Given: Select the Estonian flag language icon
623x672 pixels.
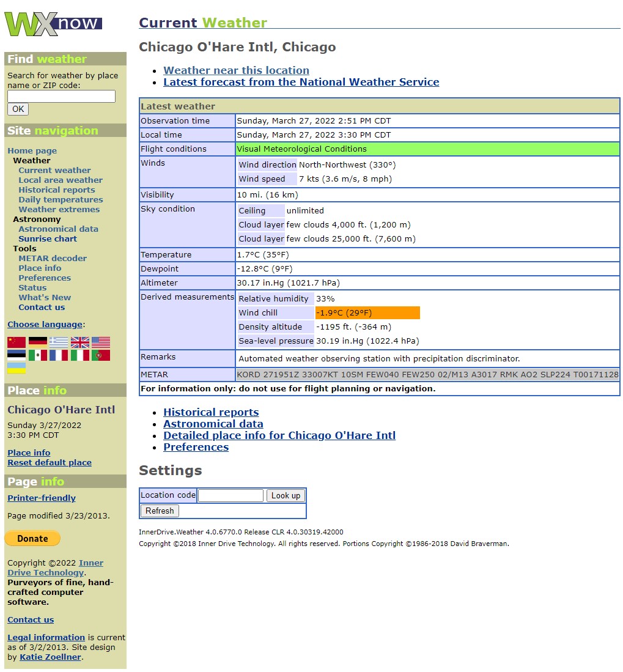Looking at the screenshot, I should (x=17, y=355).
